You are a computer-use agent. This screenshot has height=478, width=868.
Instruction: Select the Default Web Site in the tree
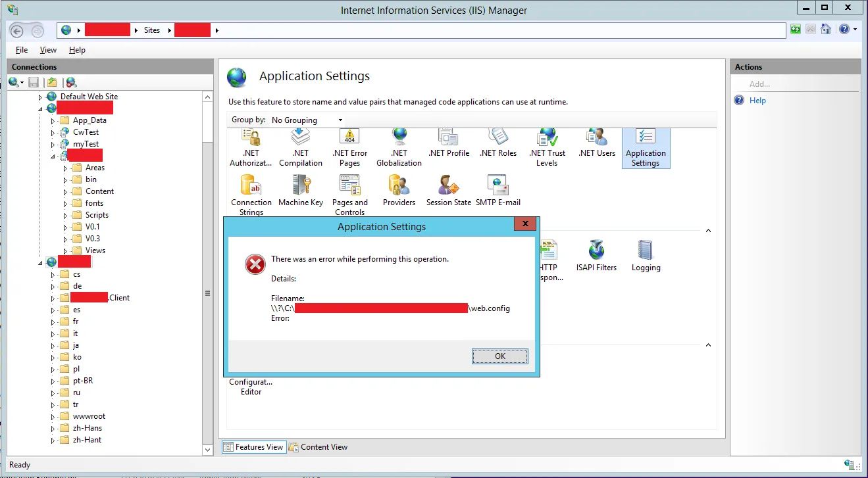89,97
